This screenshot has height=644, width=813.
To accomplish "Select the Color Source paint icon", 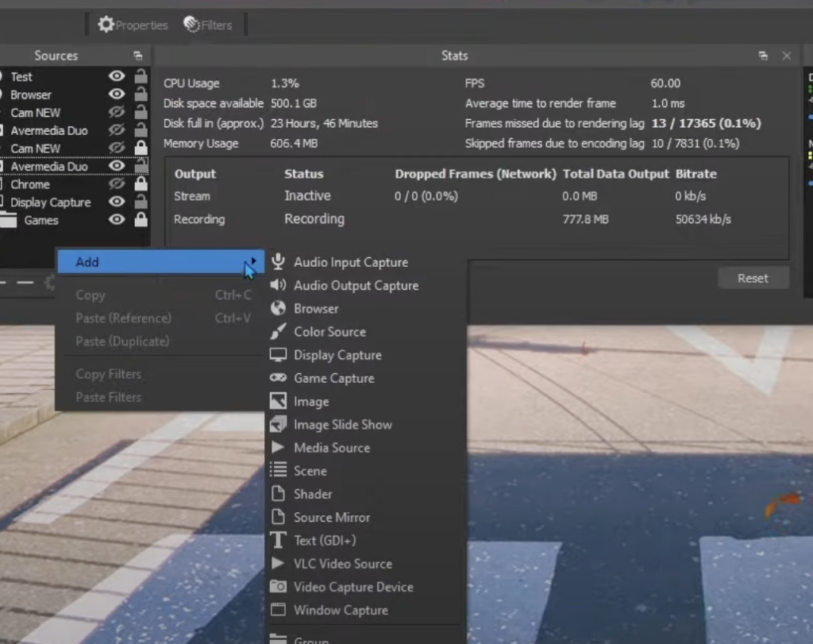I will pyautogui.click(x=277, y=332).
